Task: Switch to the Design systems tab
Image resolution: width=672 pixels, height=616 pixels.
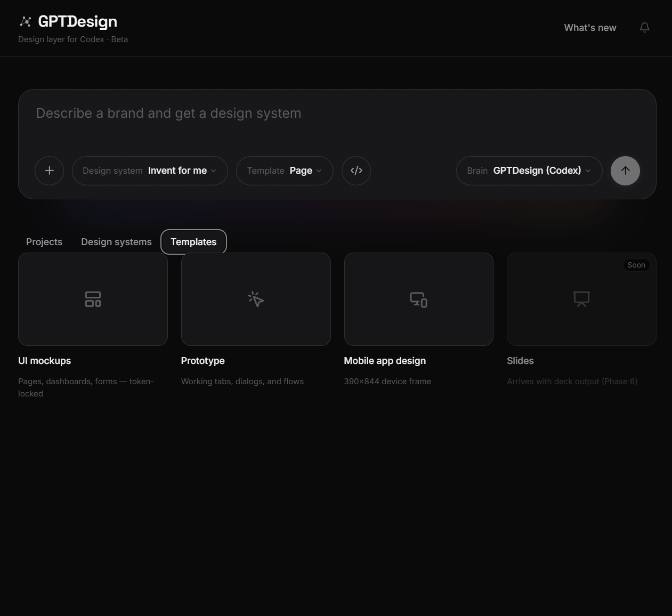Action: (x=116, y=242)
